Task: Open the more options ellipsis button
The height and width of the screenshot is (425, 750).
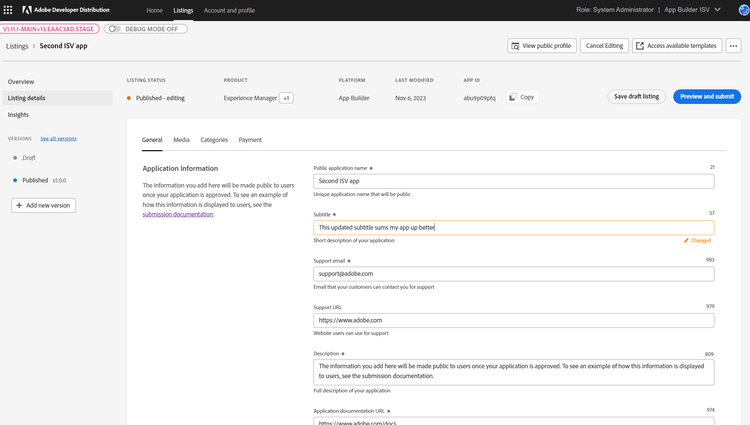Action: [x=733, y=46]
